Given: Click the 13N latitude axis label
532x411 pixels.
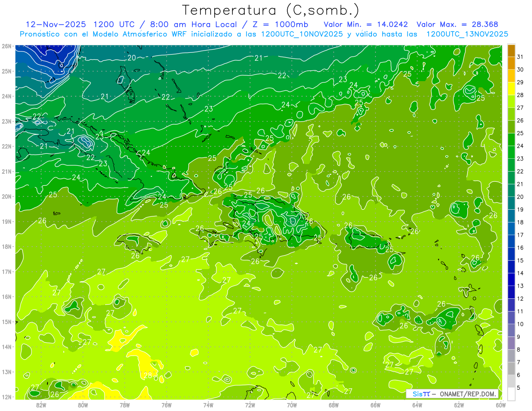Looking at the screenshot, I should [x=7, y=372].
